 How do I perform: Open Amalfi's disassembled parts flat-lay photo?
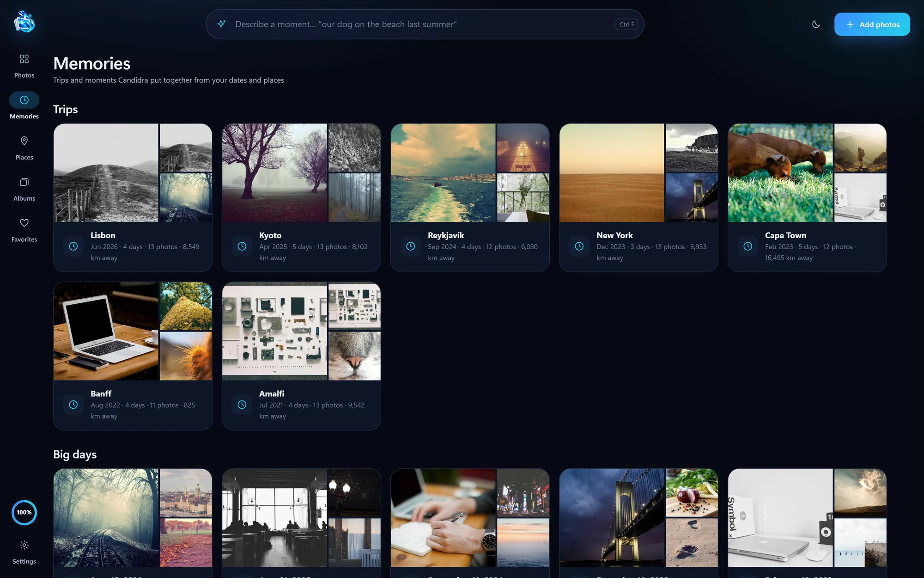pos(274,331)
